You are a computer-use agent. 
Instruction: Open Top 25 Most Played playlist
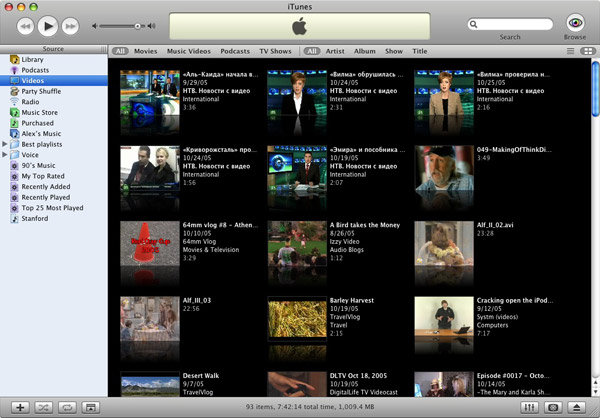(x=54, y=208)
